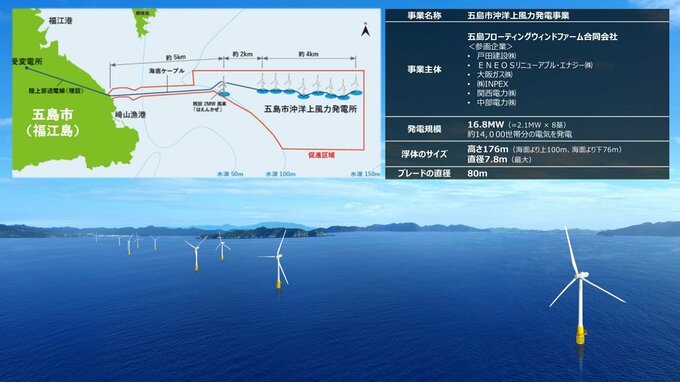Click the '崎山漁港' label on the map

point(130,114)
